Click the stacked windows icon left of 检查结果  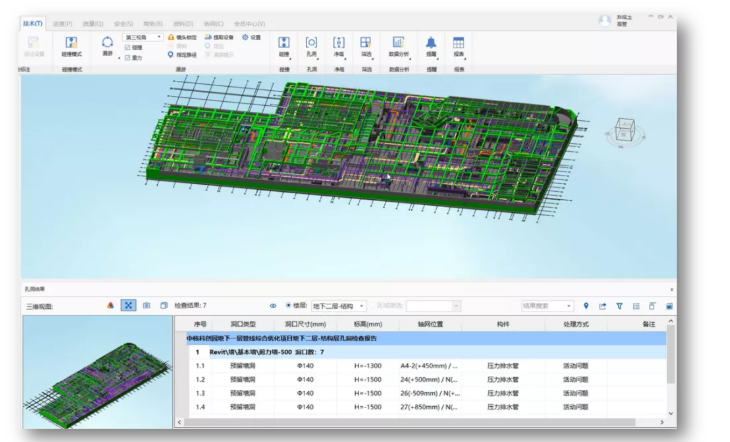pyautogui.click(x=163, y=306)
